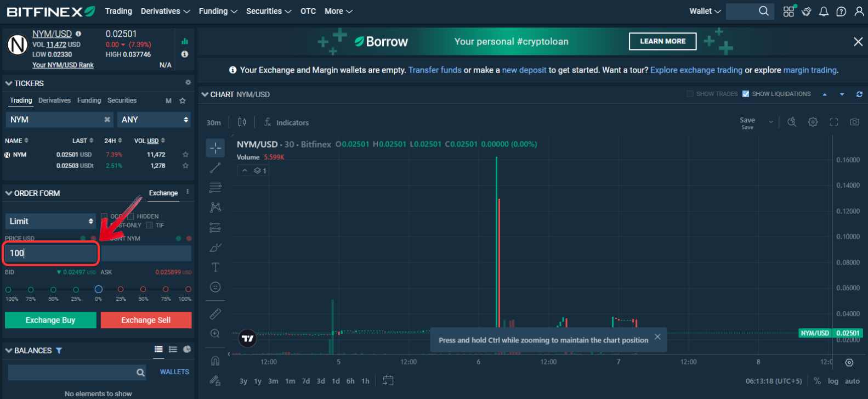Filter balances using funnel icon

coord(59,351)
